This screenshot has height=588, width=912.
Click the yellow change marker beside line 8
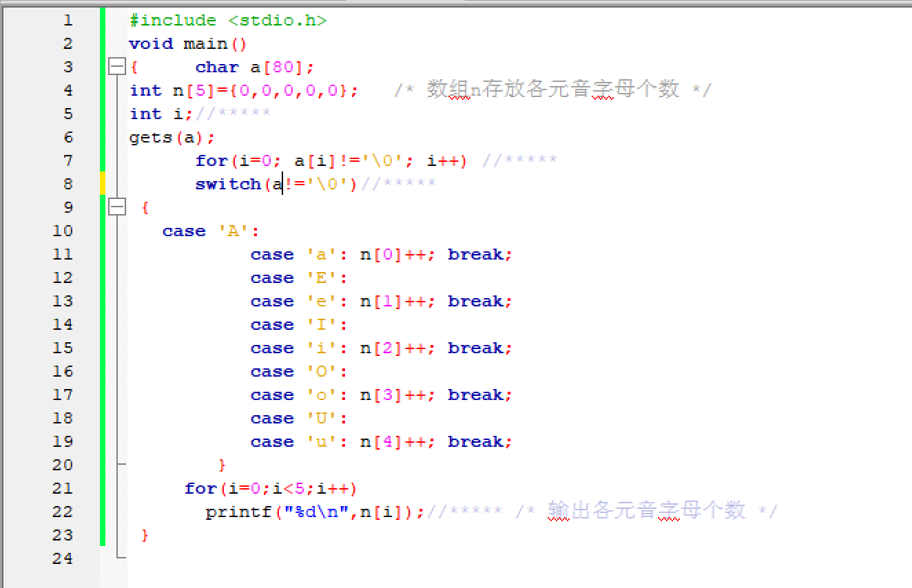click(103, 184)
